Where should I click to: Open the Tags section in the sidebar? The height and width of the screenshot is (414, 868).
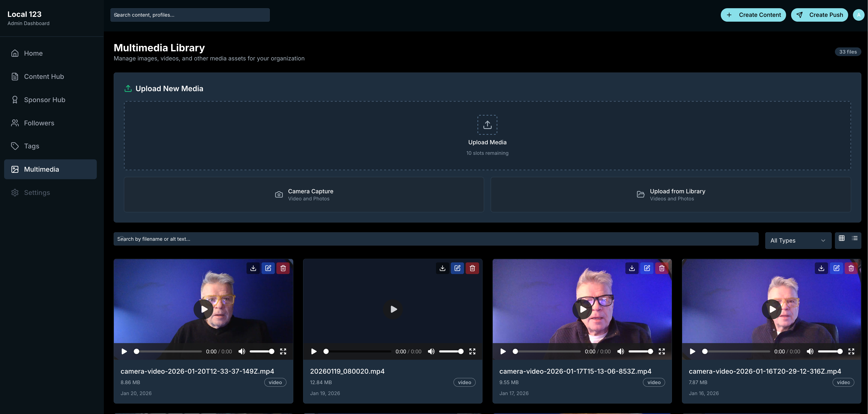31,146
